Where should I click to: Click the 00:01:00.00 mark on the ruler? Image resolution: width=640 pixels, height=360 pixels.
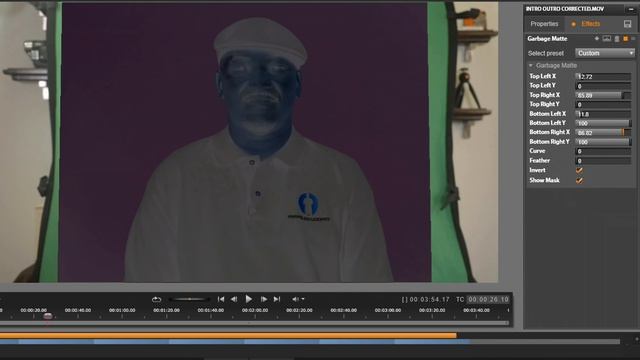point(122,310)
